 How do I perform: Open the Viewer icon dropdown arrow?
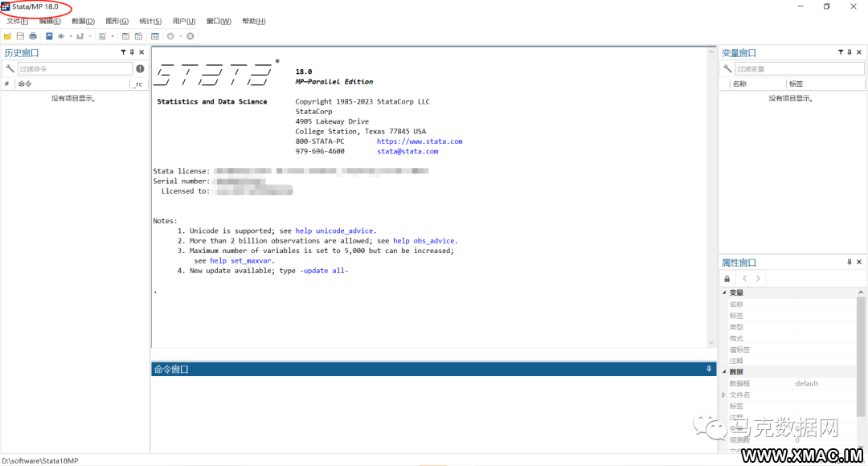[71, 36]
